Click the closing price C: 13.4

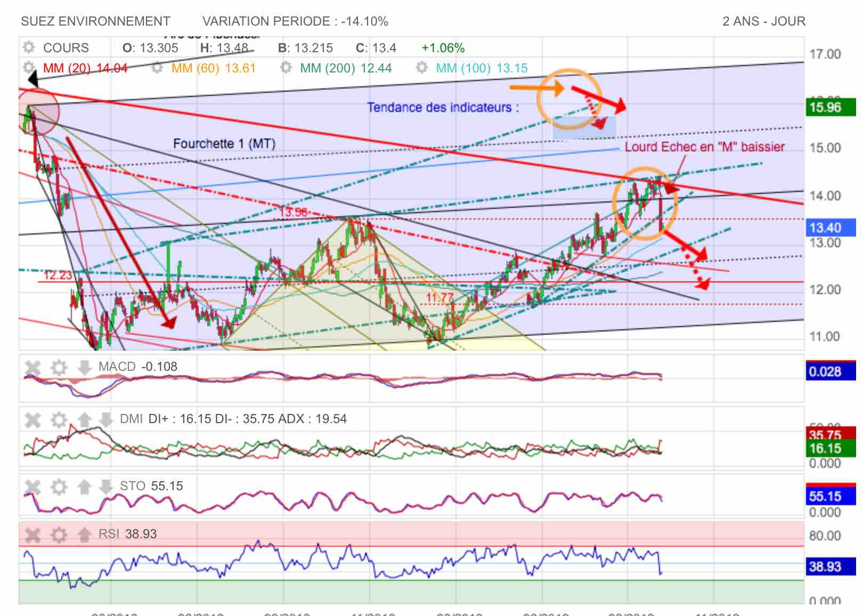(x=376, y=48)
